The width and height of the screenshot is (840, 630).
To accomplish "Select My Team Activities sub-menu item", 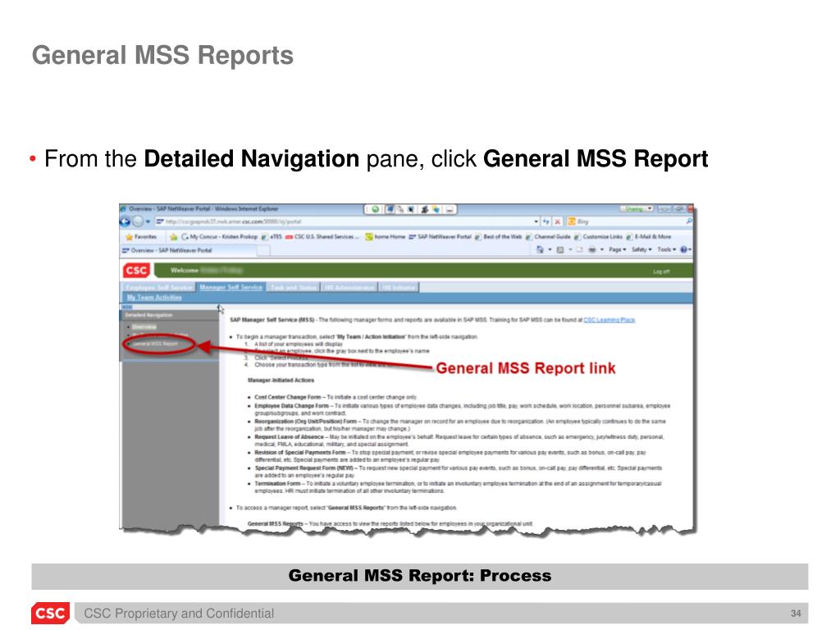I will click(154, 298).
